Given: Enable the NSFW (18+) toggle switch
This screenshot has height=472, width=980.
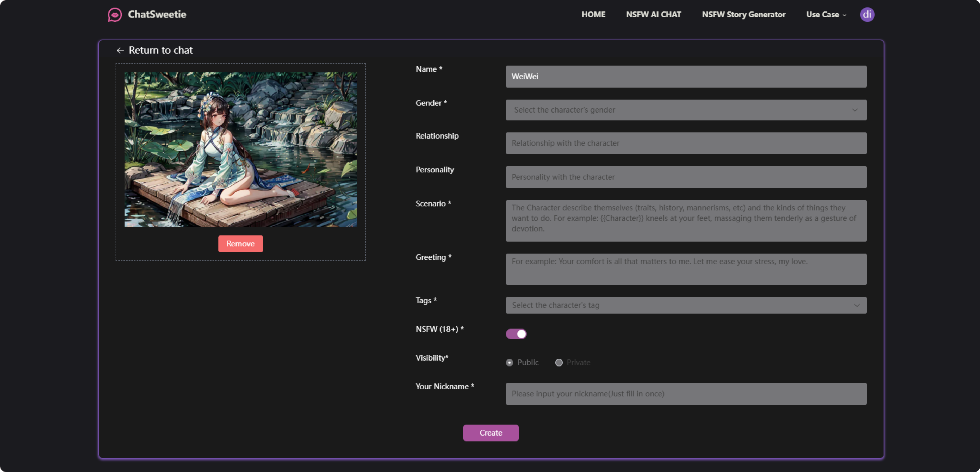Looking at the screenshot, I should tap(516, 334).
